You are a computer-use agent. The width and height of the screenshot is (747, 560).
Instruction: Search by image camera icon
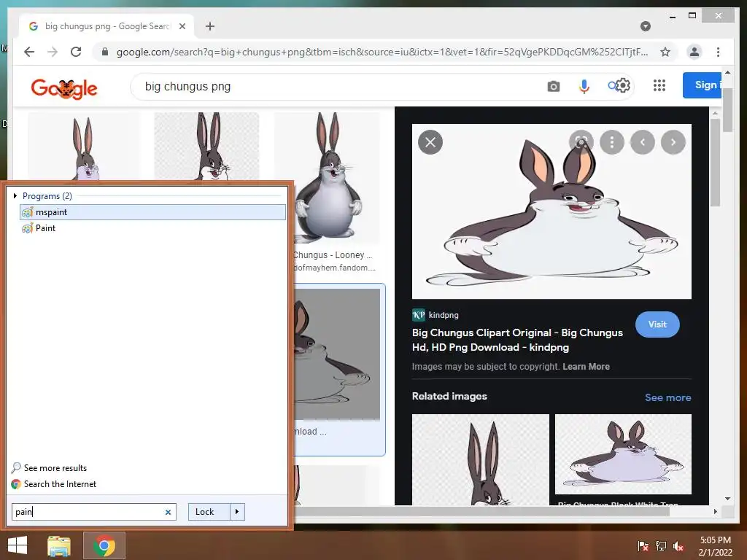tap(553, 87)
